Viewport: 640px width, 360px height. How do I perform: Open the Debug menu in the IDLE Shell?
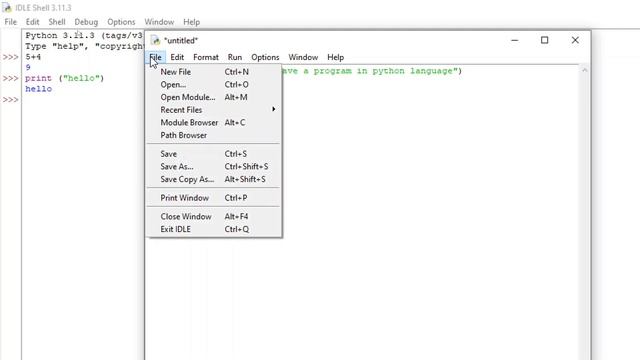pyautogui.click(x=86, y=22)
